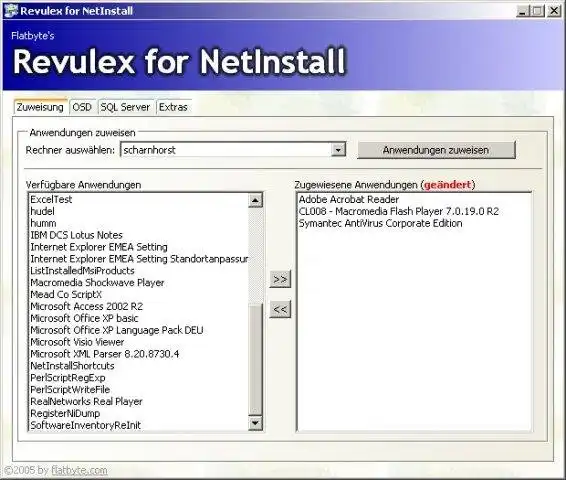
Task: Select IBM DCS Lotus Notes
Action: 138,235
